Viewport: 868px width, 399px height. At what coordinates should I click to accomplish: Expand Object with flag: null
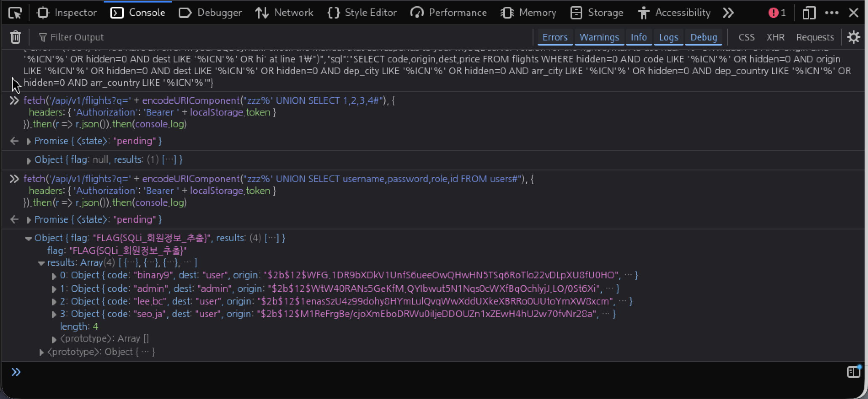(29, 160)
